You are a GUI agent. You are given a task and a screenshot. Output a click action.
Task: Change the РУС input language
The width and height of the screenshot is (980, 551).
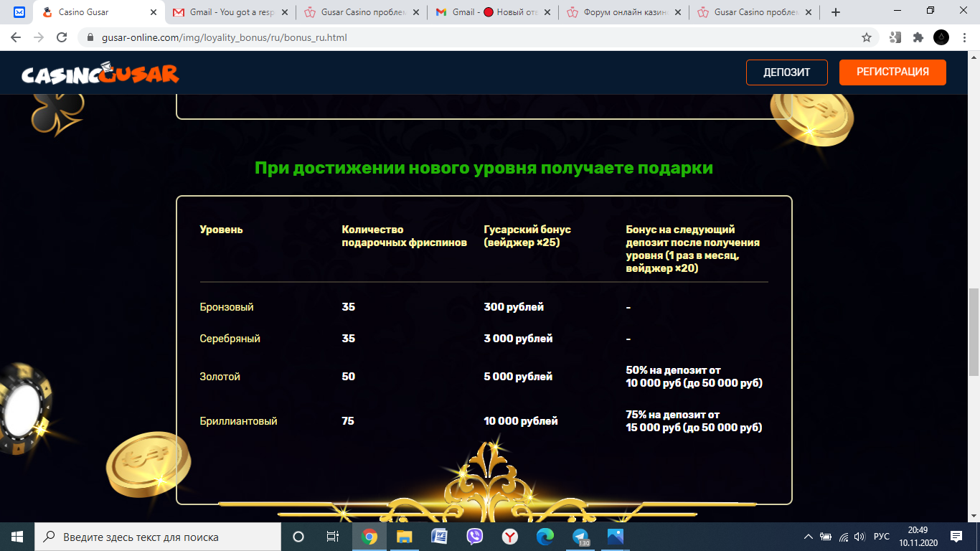click(882, 537)
